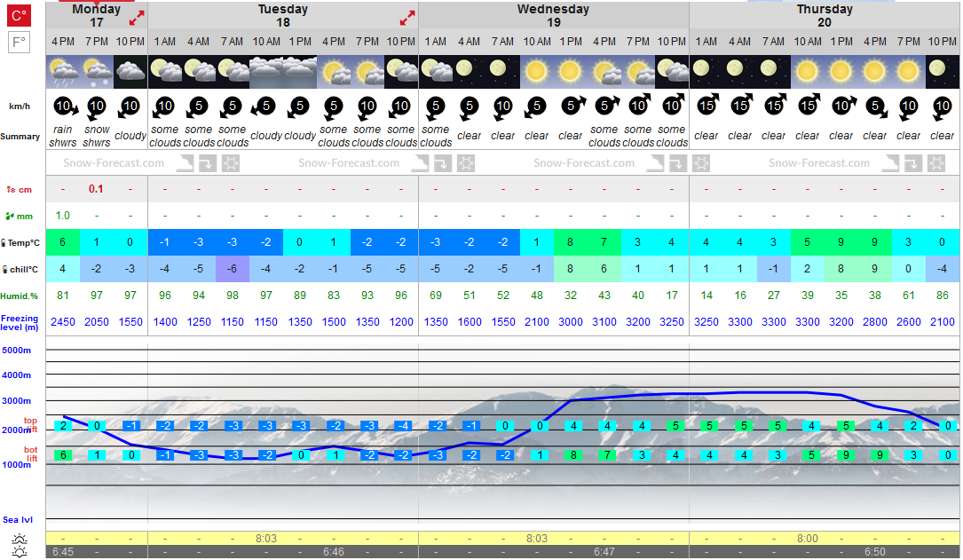This screenshot has height=560, width=963.
Task: Click Tuesday 10 AM cloudy weather icon
Action: coord(266,72)
